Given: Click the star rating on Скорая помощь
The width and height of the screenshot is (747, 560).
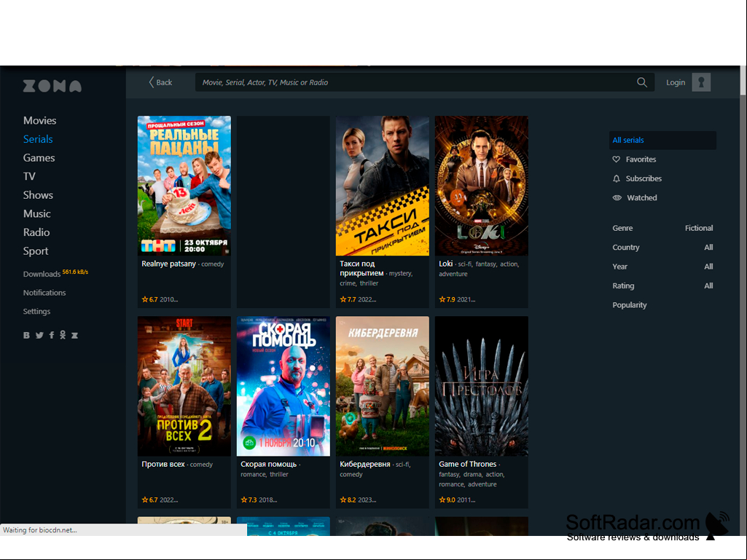Looking at the screenshot, I should 249,500.
